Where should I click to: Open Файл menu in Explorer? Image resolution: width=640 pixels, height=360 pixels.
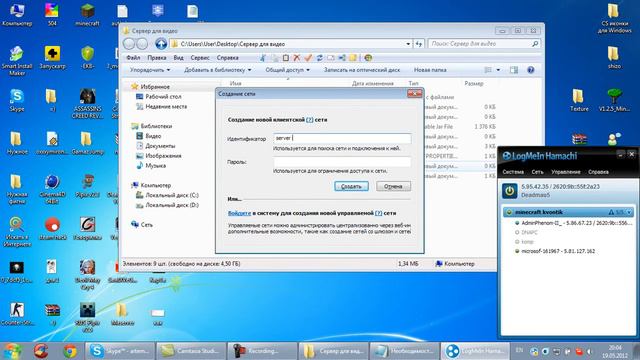[133, 58]
